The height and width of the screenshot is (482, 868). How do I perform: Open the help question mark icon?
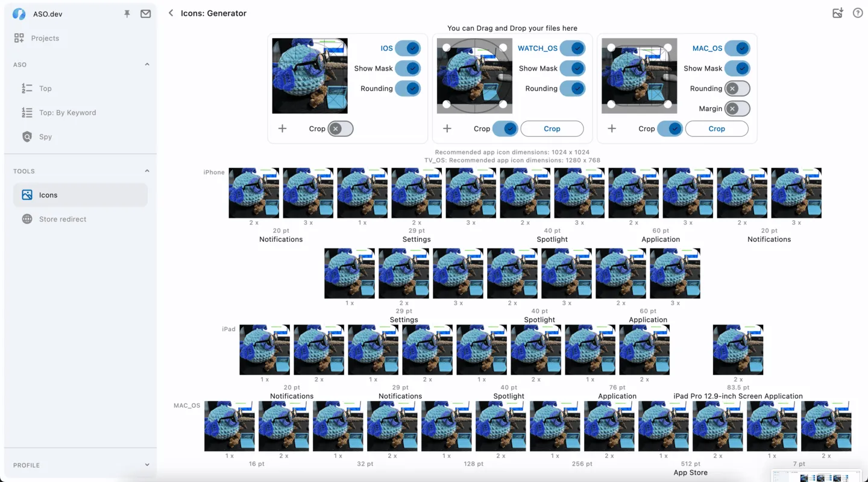click(857, 13)
